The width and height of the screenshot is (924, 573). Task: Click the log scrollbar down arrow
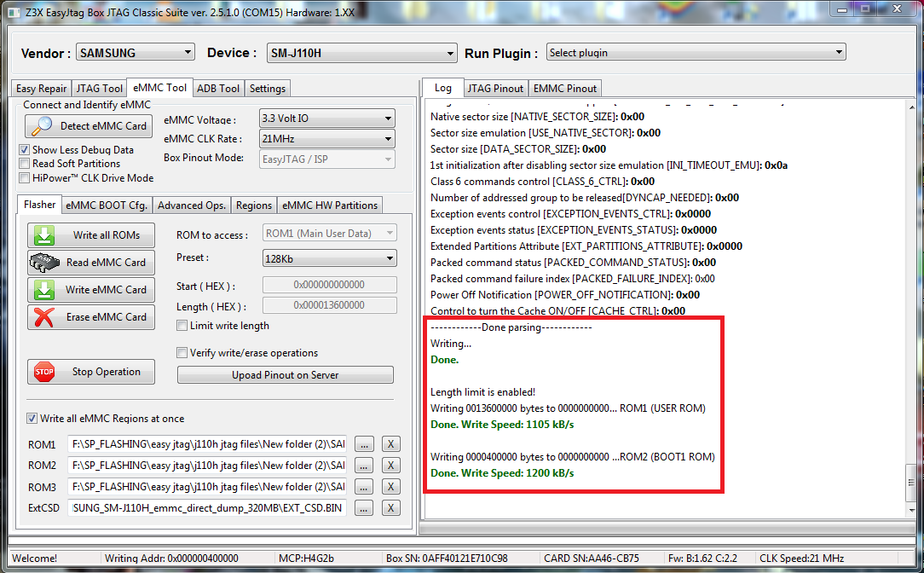tap(911, 510)
